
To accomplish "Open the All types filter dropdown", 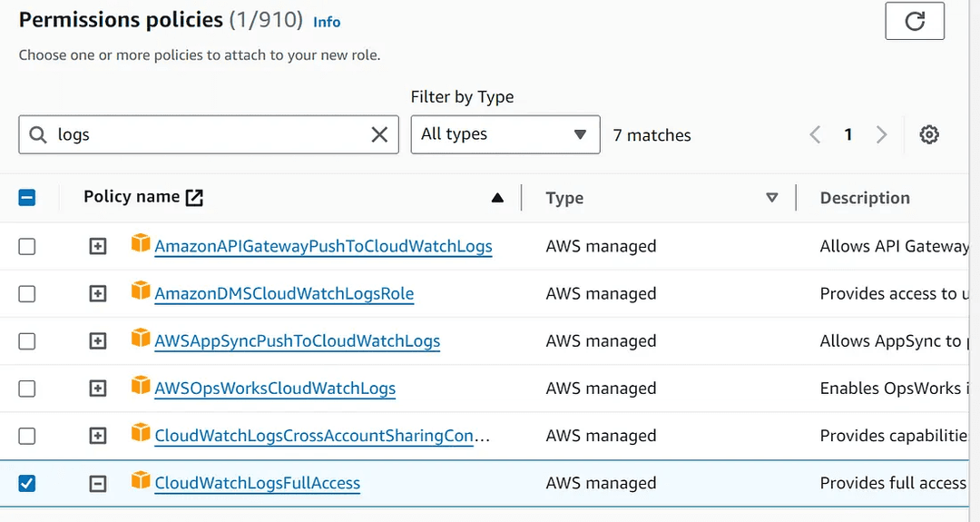I will pyautogui.click(x=505, y=134).
